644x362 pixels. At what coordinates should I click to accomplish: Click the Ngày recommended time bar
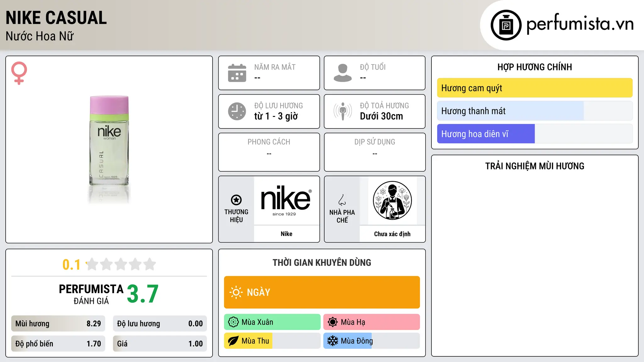click(x=322, y=292)
